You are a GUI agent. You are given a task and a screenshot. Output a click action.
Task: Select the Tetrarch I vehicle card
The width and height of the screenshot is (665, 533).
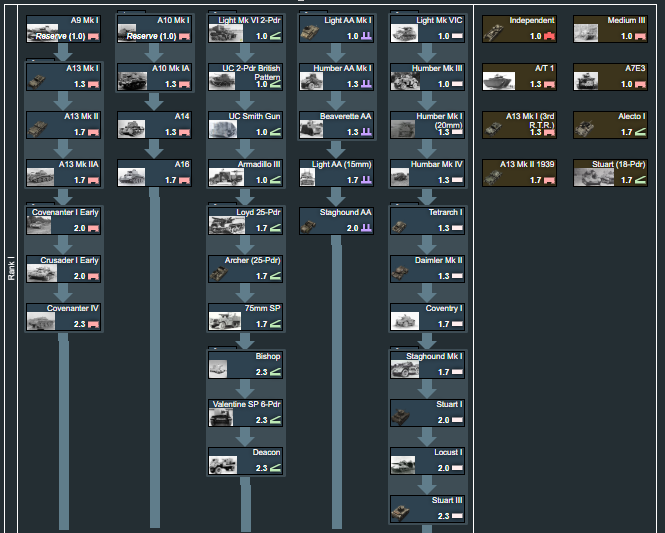click(x=427, y=220)
